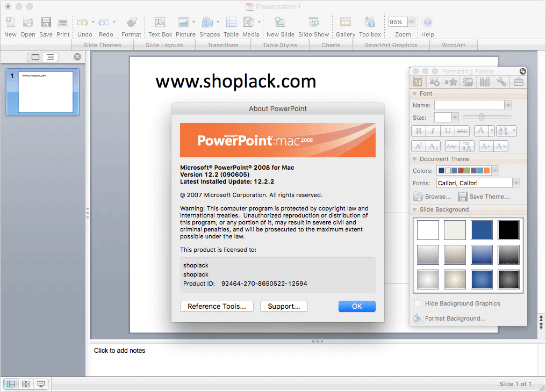Viewport: 546px width, 392px height.
Task: Click Browse... for document themes
Action: (432, 197)
